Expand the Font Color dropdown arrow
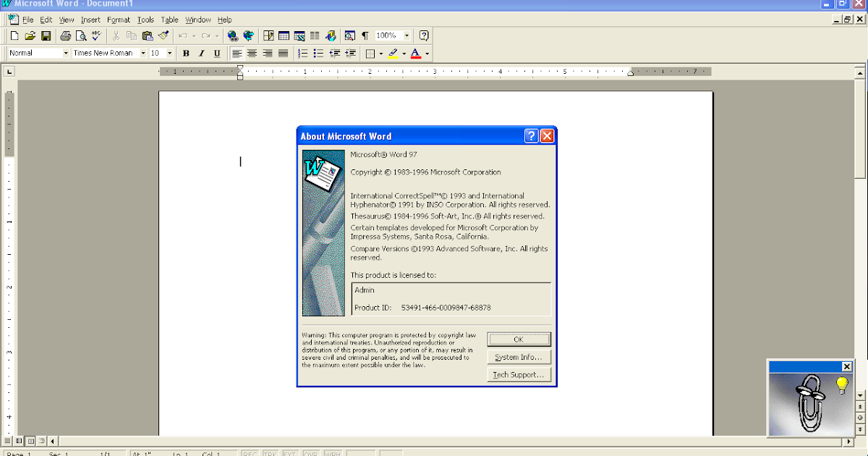This screenshot has width=868, height=456. point(427,54)
